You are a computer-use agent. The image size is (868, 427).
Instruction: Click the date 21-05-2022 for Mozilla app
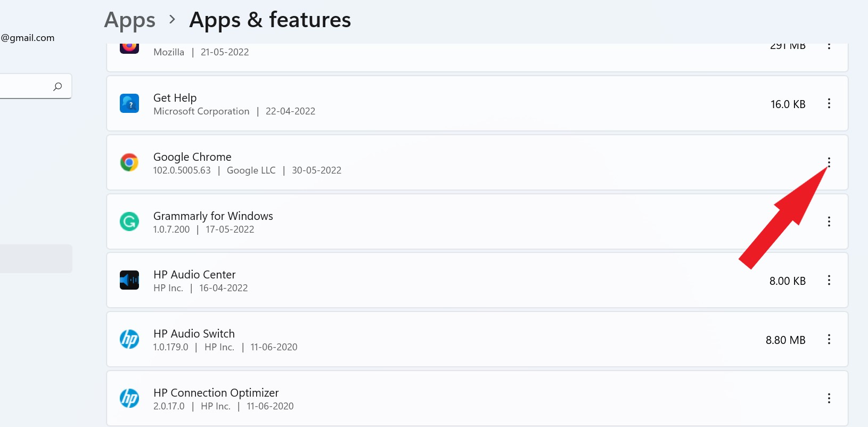point(225,52)
